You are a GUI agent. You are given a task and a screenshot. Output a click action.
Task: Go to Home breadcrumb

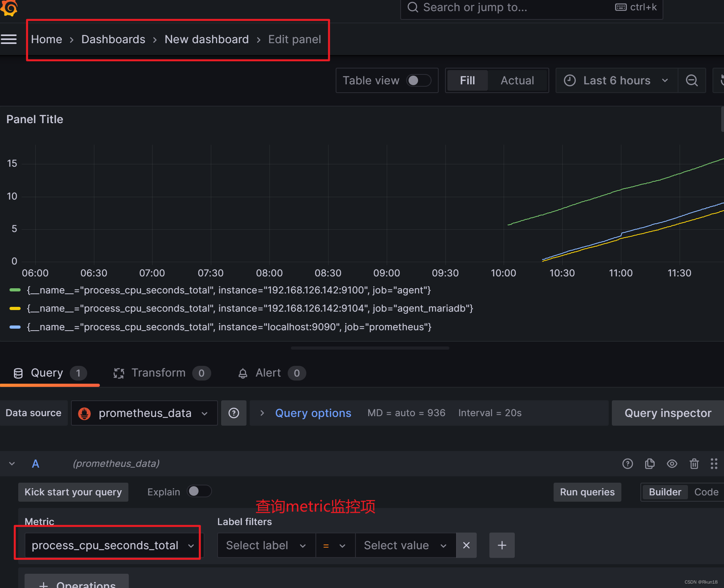coord(47,39)
